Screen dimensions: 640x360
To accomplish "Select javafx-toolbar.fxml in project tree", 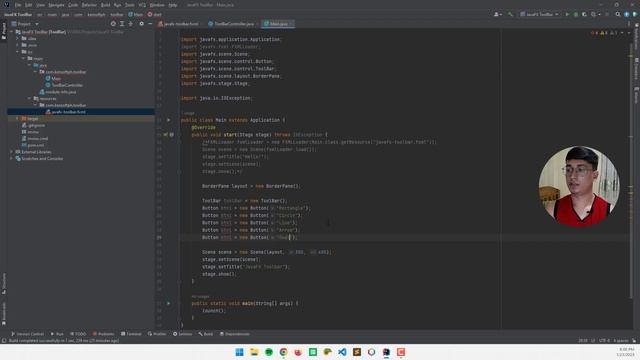I will [x=65, y=112].
